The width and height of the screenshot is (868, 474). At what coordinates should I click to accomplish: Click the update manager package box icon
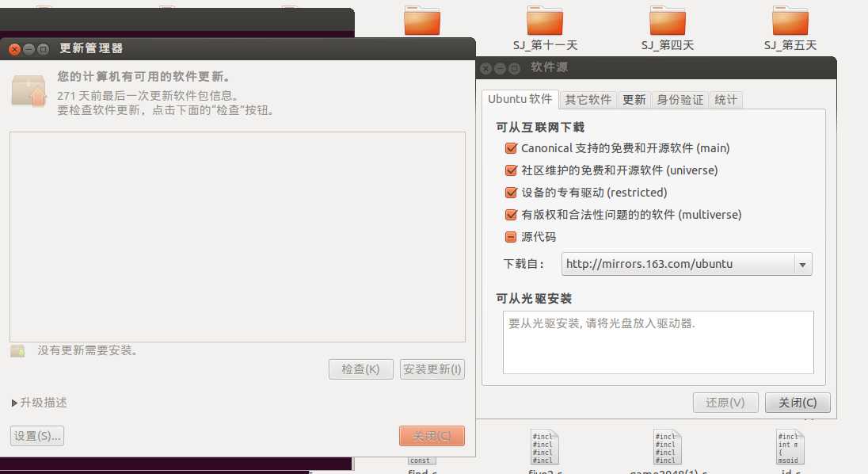coord(29,91)
